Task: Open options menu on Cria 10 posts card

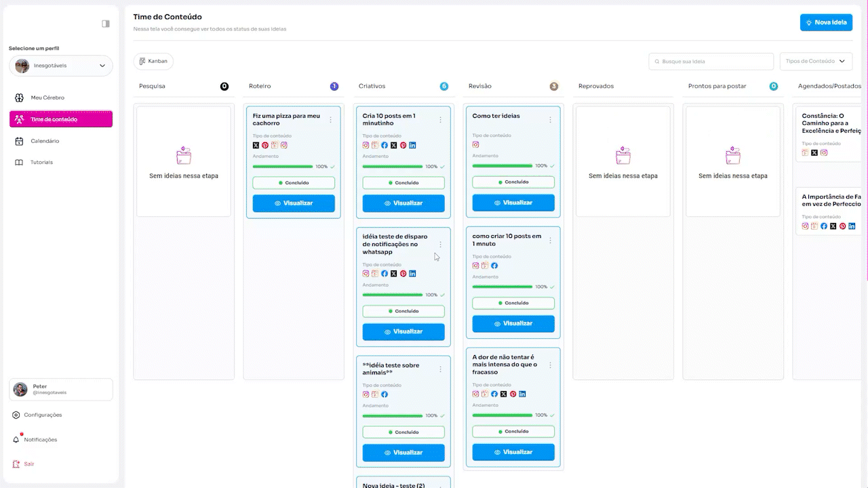Action: tap(440, 120)
